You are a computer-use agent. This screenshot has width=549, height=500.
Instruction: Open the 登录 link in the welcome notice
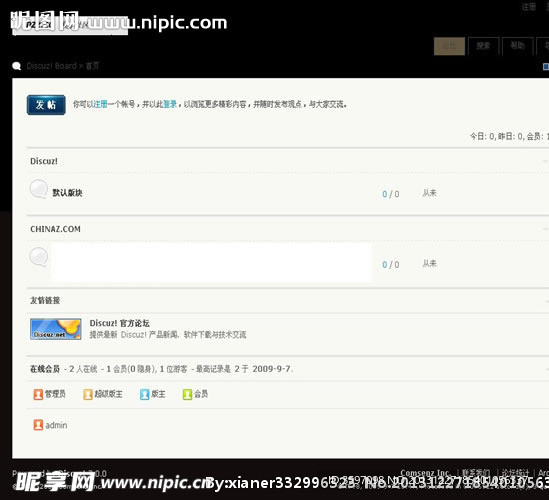(170, 104)
